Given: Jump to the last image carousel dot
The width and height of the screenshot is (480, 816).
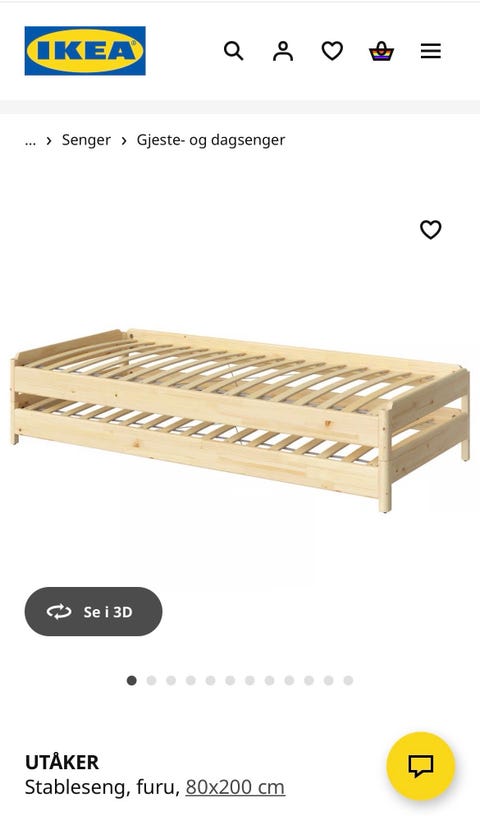Looking at the screenshot, I should point(348,680).
